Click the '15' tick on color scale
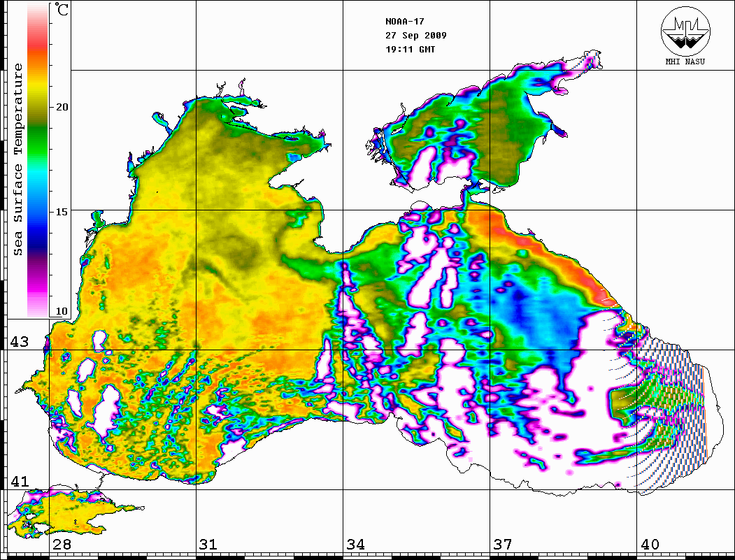735x560 pixels. click(x=62, y=212)
